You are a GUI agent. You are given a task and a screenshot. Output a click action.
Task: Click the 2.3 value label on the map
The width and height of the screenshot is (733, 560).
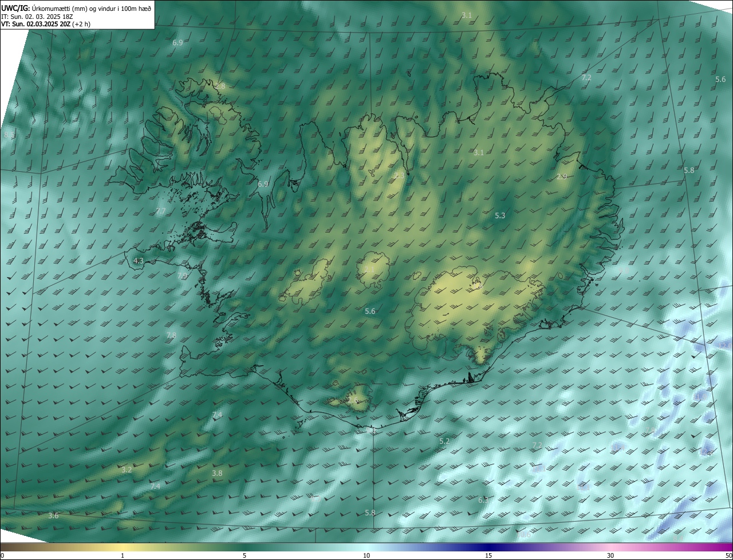click(399, 175)
